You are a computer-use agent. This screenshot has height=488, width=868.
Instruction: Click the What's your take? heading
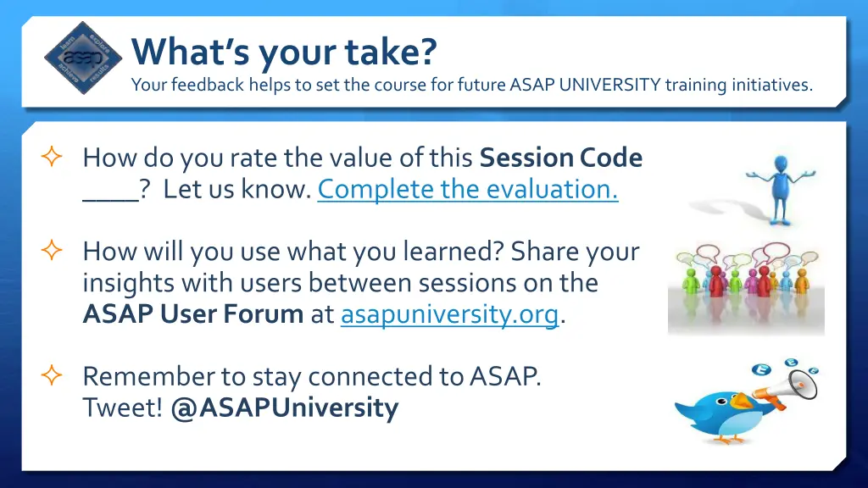click(284, 52)
